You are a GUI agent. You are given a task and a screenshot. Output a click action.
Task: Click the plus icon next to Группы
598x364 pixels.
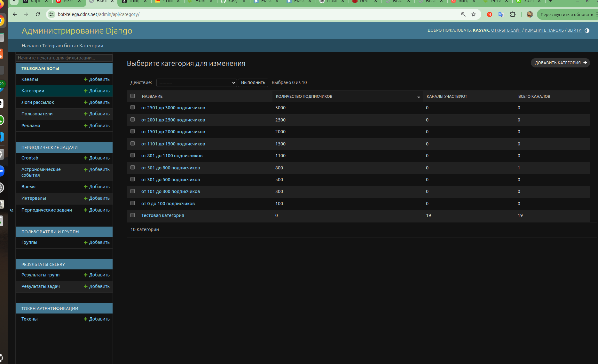pyautogui.click(x=85, y=242)
